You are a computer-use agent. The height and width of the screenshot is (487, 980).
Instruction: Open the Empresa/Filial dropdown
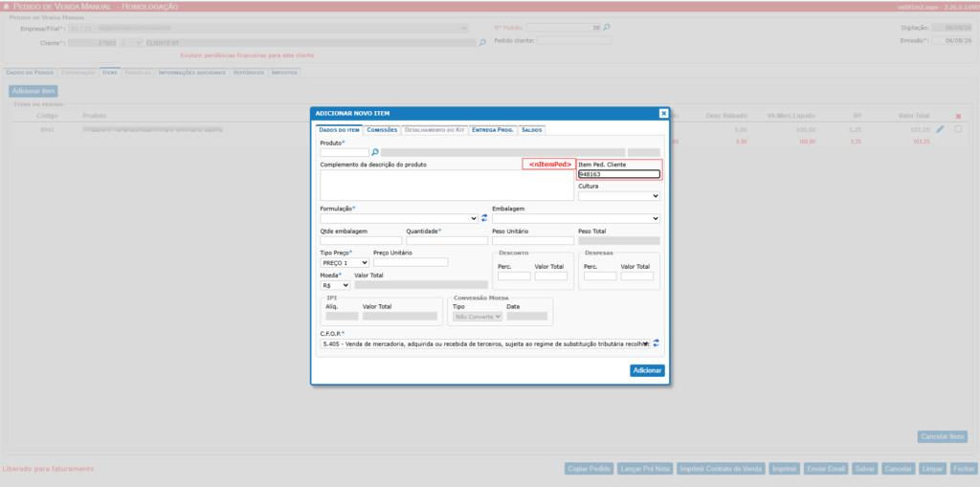[268, 29]
